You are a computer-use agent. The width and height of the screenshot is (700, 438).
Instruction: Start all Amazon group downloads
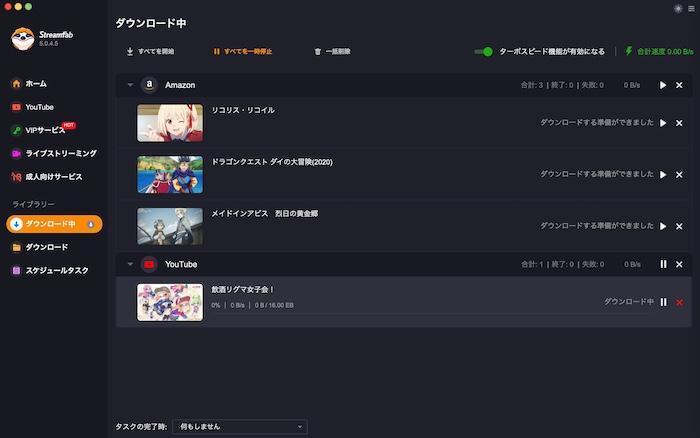[x=663, y=85]
